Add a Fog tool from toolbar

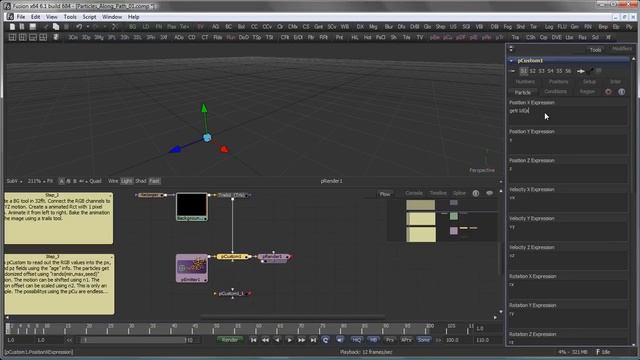[x=507, y=27]
